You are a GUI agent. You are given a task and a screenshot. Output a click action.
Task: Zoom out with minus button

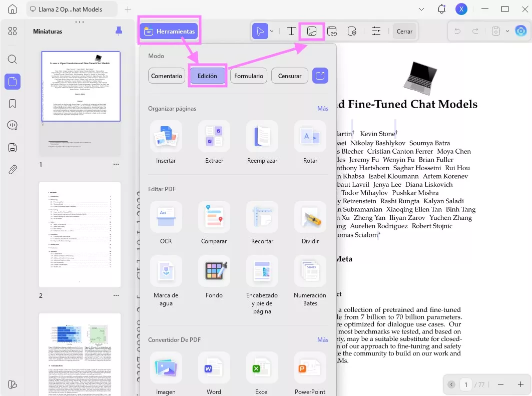click(500, 384)
